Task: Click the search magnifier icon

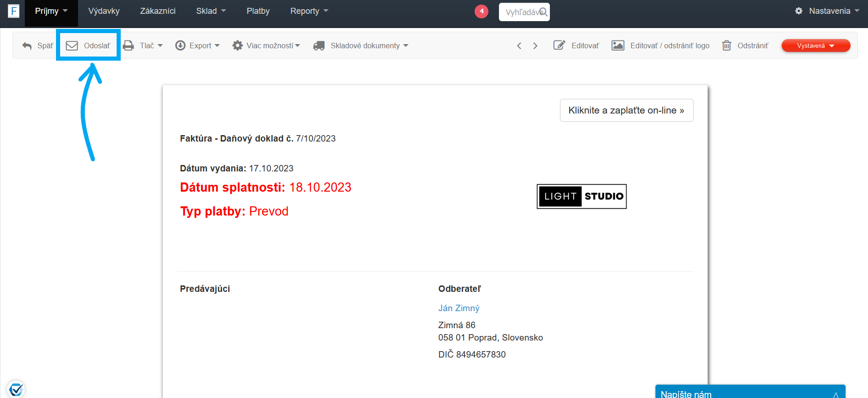Action: (x=543, y=12)
